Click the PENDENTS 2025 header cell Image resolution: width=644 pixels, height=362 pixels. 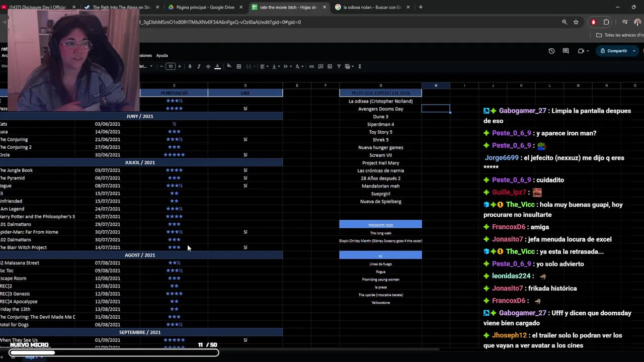[380, 224]
